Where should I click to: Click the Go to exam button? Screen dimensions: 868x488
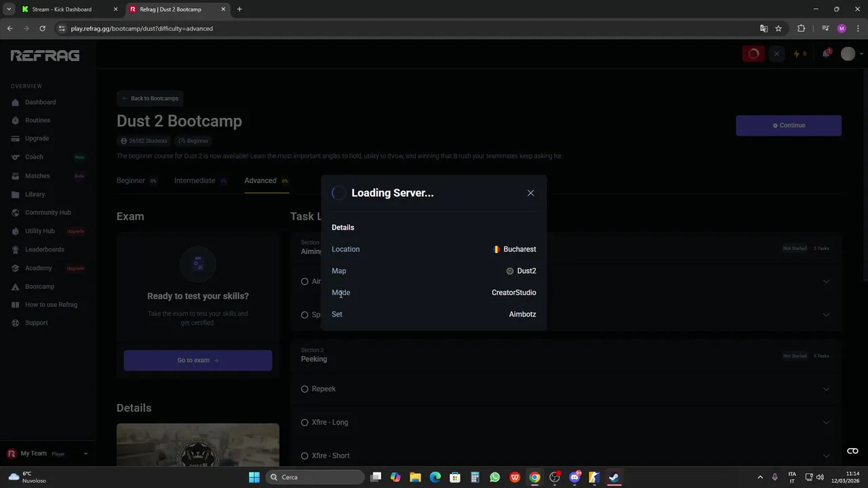198,361
